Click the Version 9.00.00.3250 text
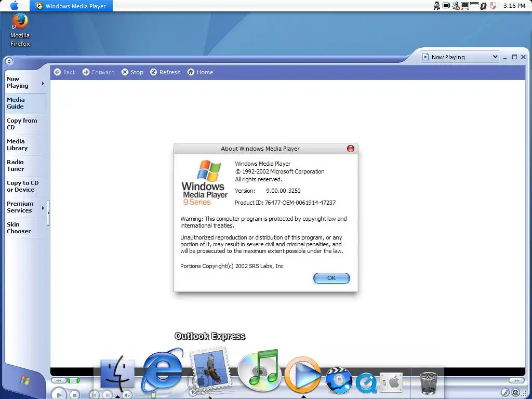 (268, 191)
